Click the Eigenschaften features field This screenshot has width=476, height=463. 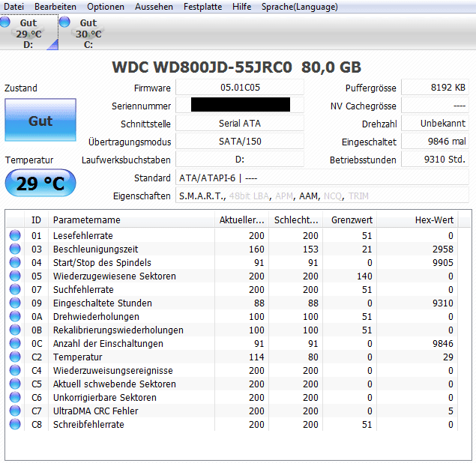click(322, 196)
